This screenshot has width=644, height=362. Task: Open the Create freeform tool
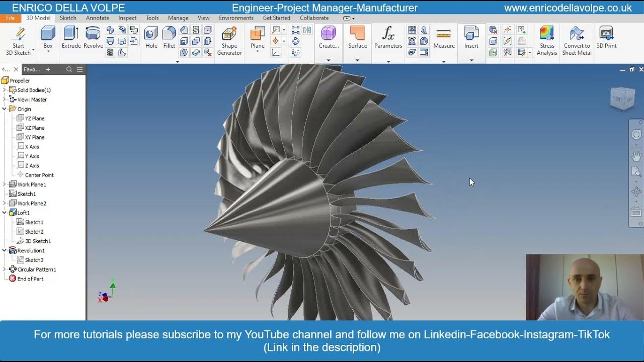[329, 38]
